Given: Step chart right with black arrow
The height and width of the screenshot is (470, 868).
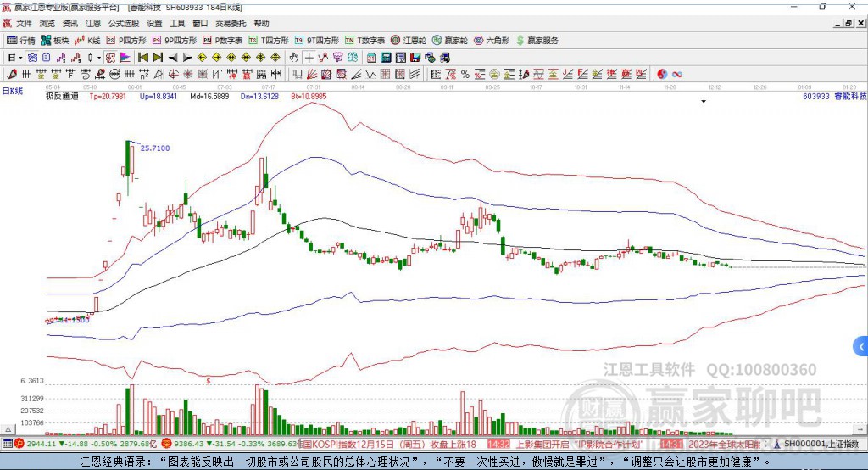Looking at the screenshot, I should pos(187,58).
